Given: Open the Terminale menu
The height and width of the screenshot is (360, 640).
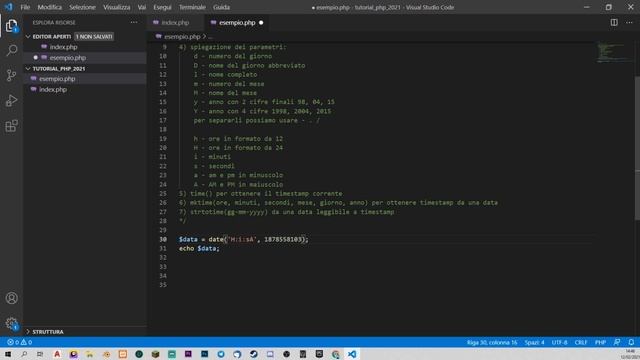Looking at the screenshot, I should tap(192, 7).
